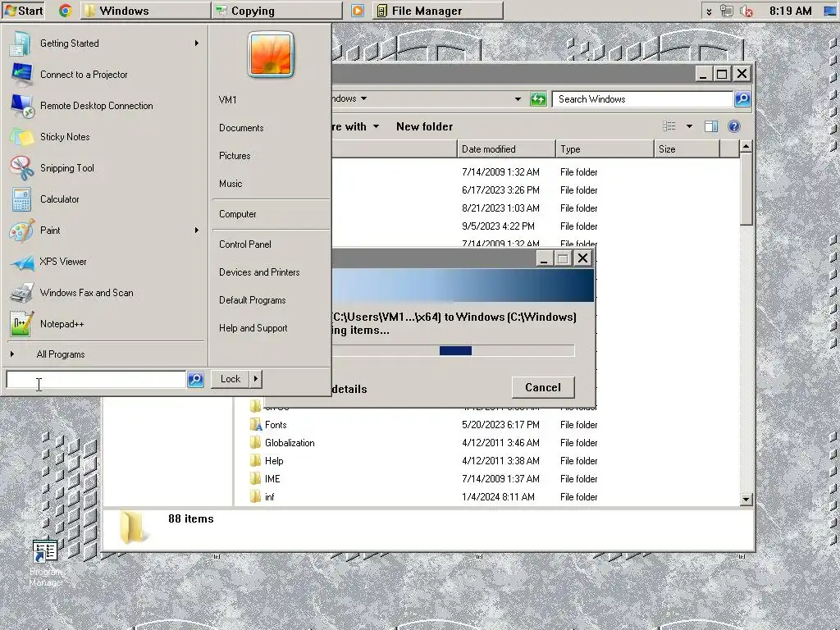Click the network tray icon
Image resolution: width=840 pixels, height=630 pixels.
click(727, 11)
